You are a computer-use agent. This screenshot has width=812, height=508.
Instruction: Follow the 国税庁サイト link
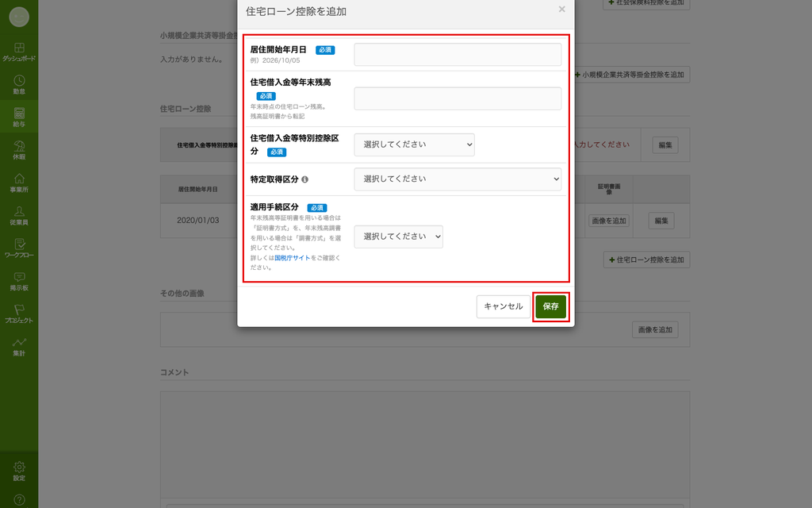point(292,258)
